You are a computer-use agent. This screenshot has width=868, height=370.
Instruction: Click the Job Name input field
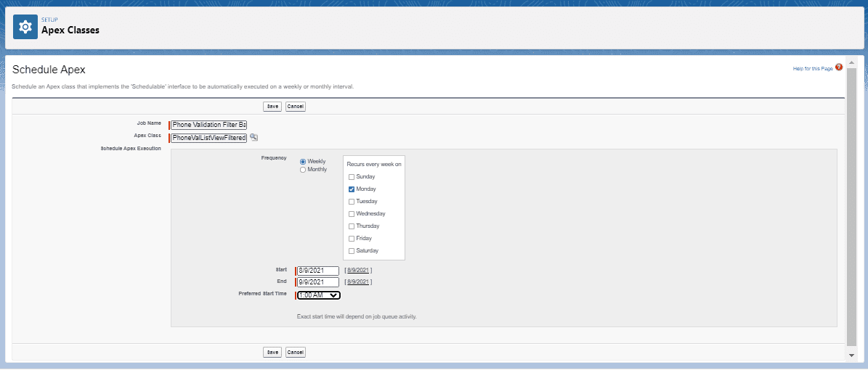pyautogui.click(x=209, y=125)
